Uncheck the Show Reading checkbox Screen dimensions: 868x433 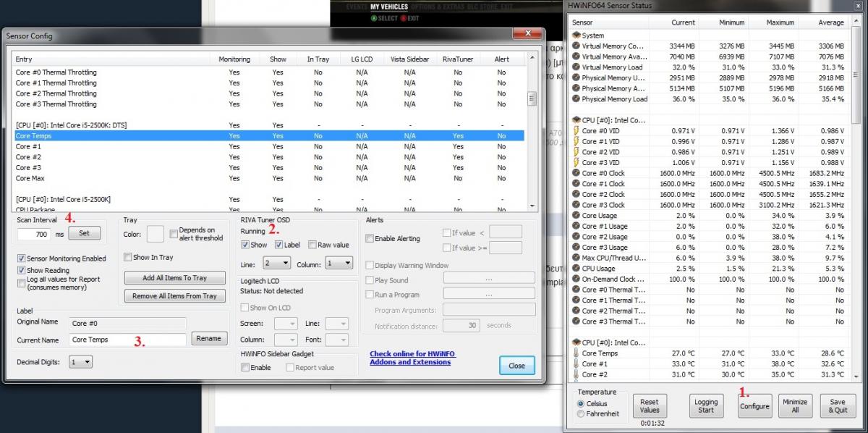tap(22, 270)
